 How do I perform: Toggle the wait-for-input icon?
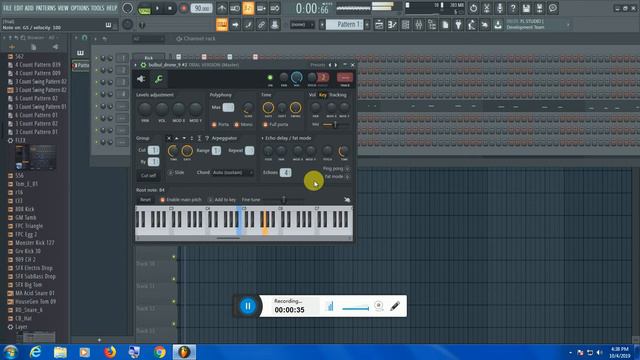coord(235,8)
